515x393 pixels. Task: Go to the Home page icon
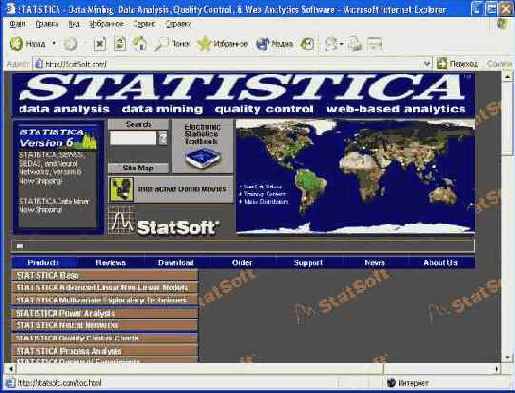(x=140, y=43)
